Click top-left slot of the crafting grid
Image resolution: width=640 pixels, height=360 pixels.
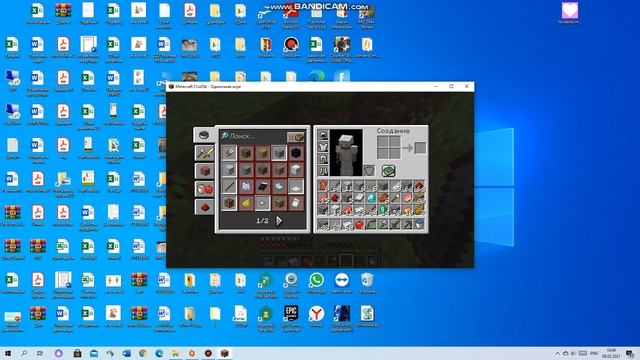point(383,142)
